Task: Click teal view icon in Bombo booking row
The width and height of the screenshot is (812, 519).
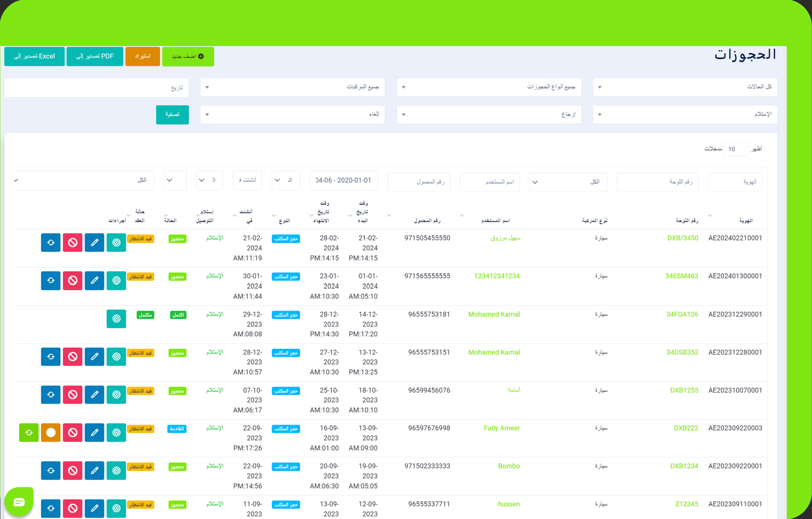Action: coord(116,471)
